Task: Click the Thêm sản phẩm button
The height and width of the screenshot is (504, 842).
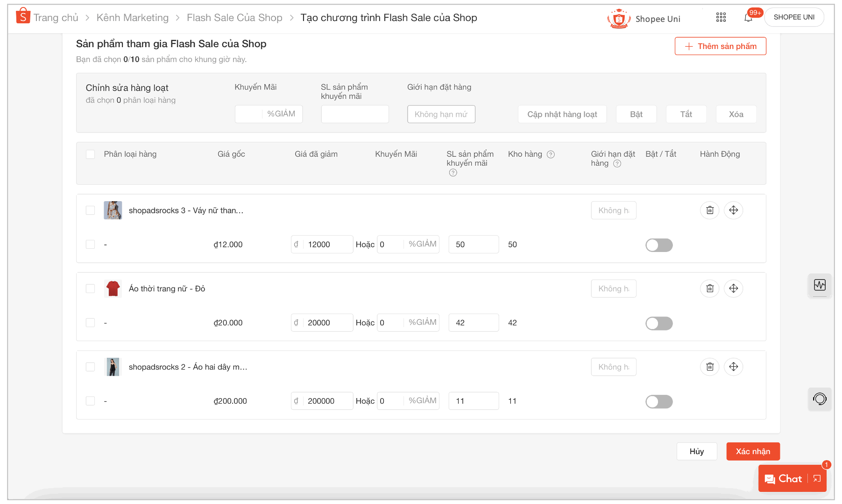Action: click(720, 46)
